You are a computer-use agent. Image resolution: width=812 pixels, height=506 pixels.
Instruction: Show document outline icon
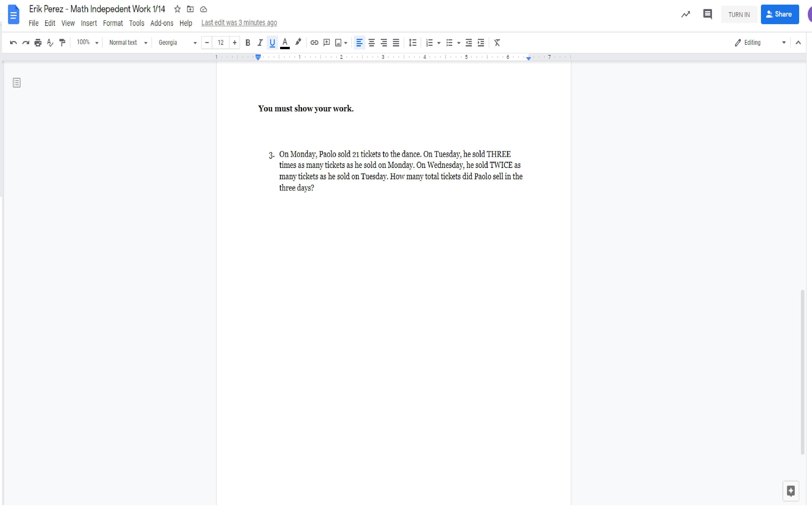(x=17, y=83)
